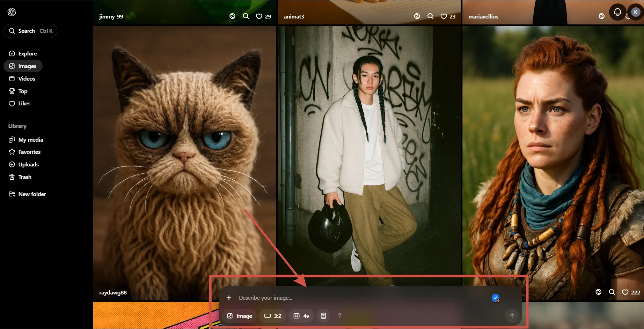The height and width of the screenshot is (329, 644).
Task: Click the up-arrow submit button
Action: click(x=512, y=316)
